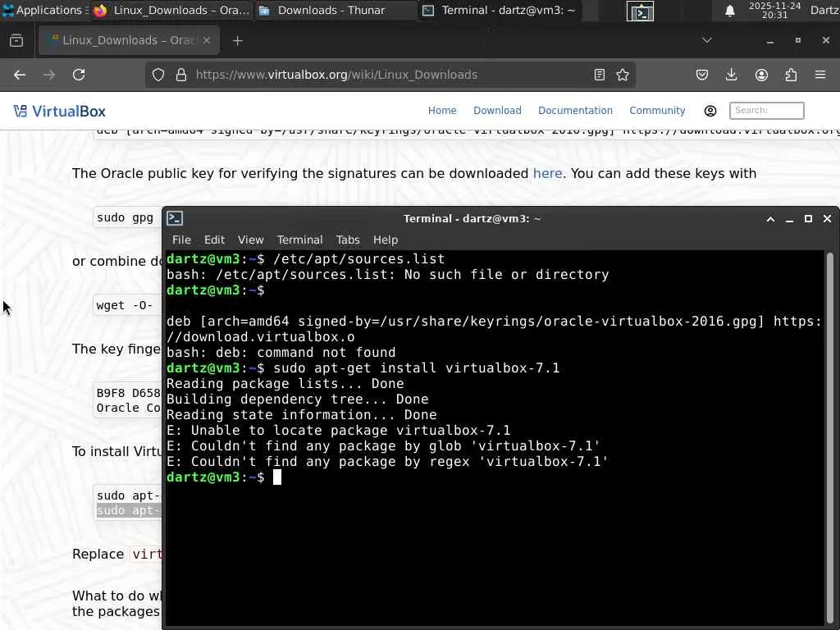Open the terminal View menu
This screenshot has height=630, width=840.
(x=251, y=240)
